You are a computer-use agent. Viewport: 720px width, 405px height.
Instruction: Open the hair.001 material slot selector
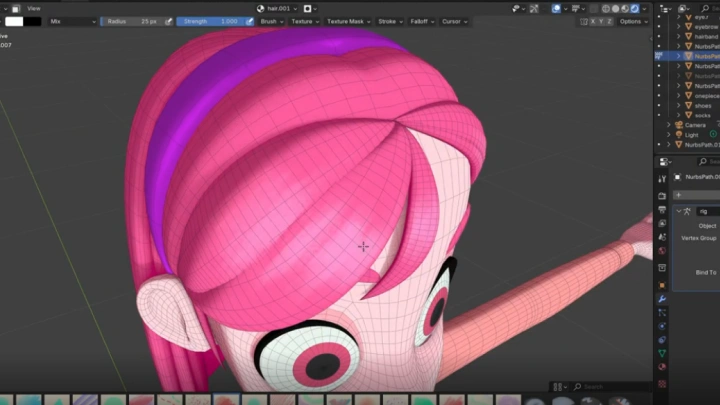pyautogui.click(x=277, y=9)
